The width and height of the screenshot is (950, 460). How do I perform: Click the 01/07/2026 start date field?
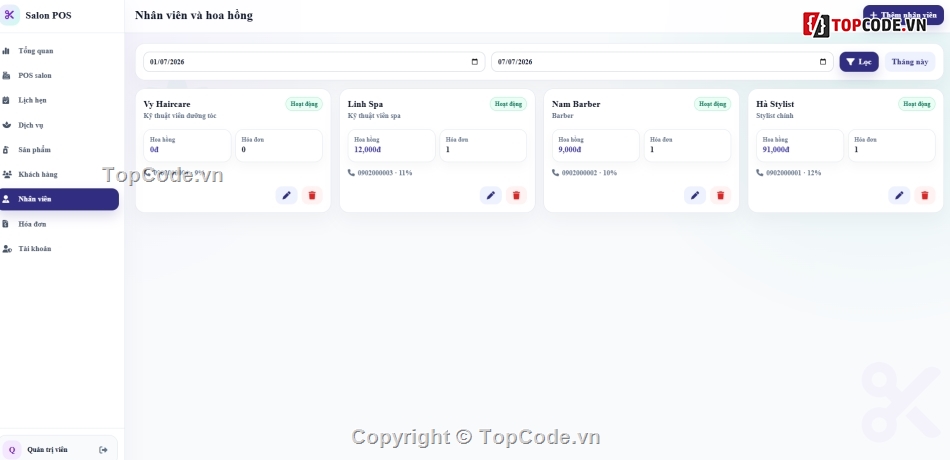coord(314,62)
